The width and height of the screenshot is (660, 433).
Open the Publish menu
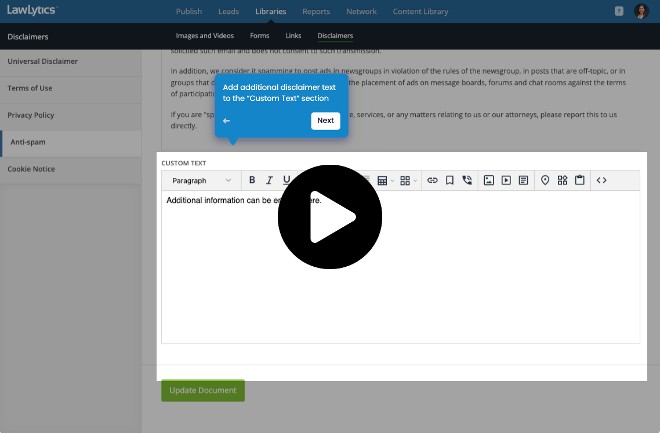pyautogui.click(x=189, y=11)
